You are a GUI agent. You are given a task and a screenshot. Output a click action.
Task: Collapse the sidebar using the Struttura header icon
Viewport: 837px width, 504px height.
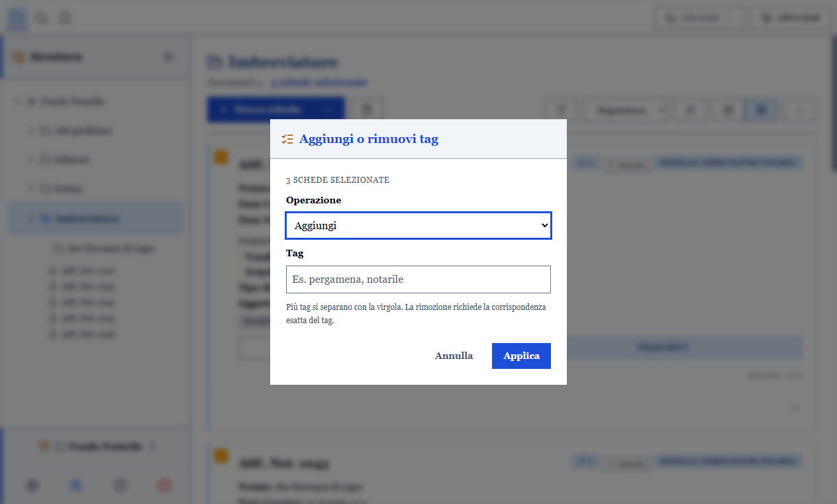tap(169, 57)
